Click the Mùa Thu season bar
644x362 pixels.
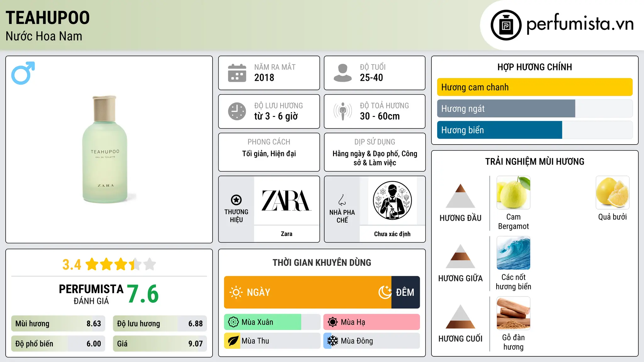(x=272, y=341)
